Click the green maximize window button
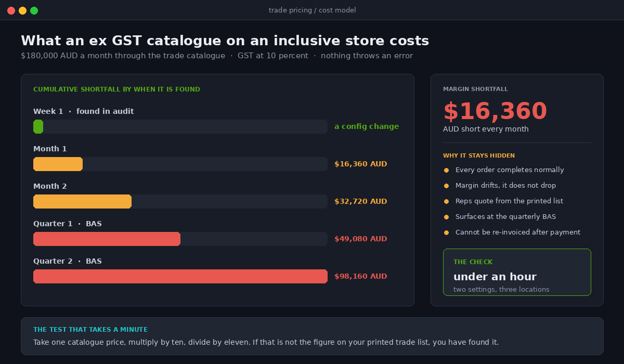This screenshot has height=364, width=624. [34, 10]
